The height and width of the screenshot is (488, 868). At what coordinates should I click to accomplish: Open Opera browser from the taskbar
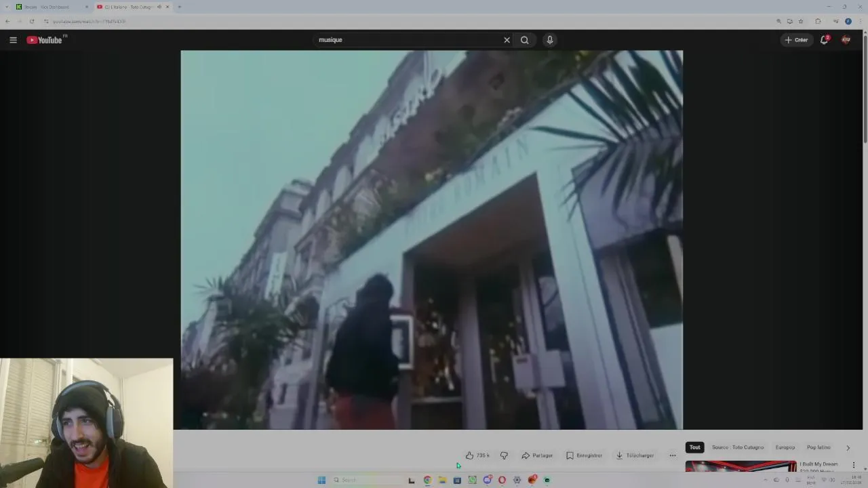[x=502, y=480]
